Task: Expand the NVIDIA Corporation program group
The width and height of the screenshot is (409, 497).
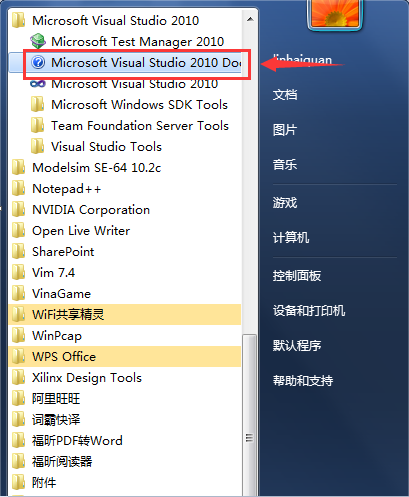Action: (125, 209)
